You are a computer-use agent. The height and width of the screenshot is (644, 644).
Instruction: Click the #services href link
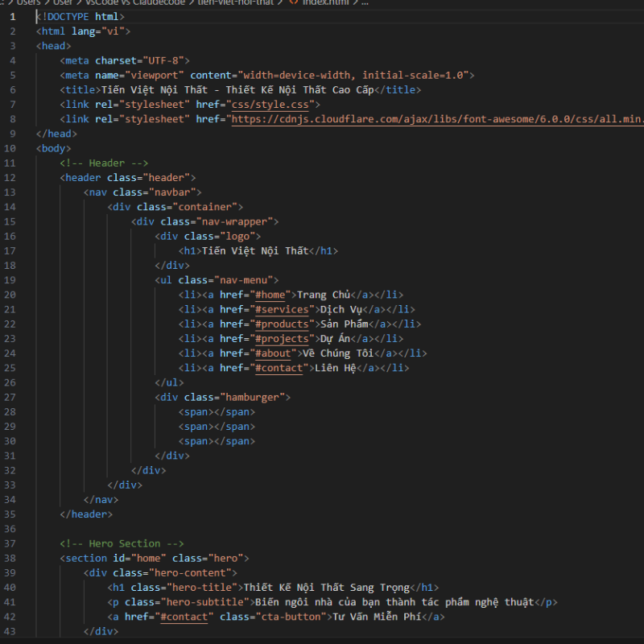282,309
